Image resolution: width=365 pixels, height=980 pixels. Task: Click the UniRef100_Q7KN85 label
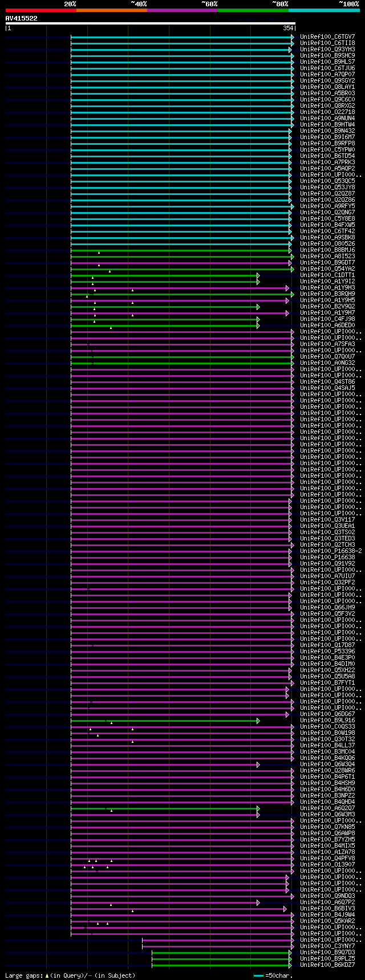(327, 827)
